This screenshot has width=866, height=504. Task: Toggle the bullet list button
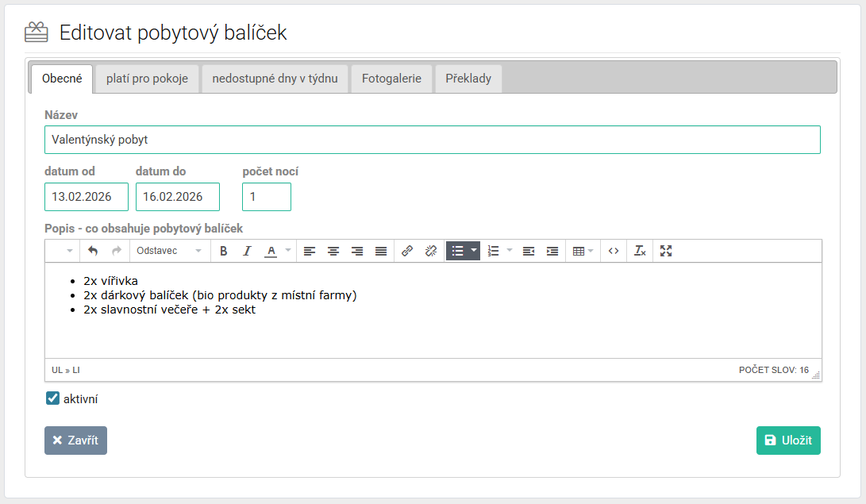coord(457,251)
